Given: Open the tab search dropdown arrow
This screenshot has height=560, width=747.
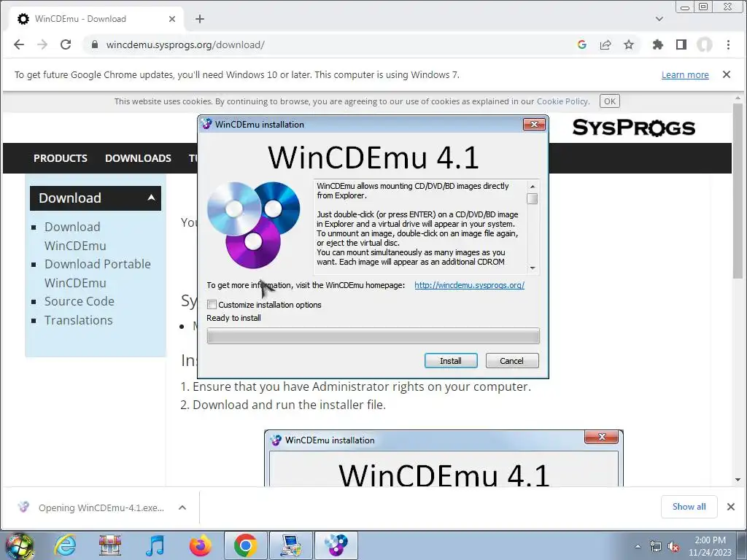Looking at the screenshot, I should (x=659, y=19).
